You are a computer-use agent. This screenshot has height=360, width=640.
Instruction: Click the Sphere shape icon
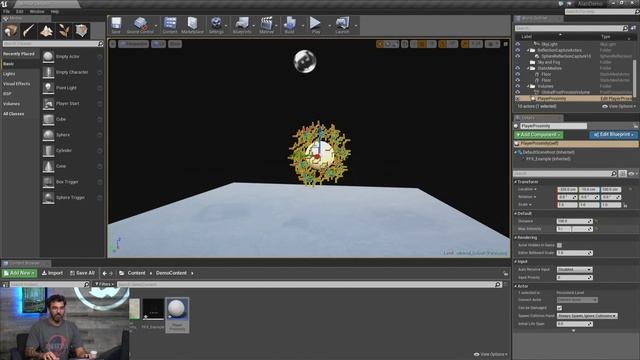(48, 135)
